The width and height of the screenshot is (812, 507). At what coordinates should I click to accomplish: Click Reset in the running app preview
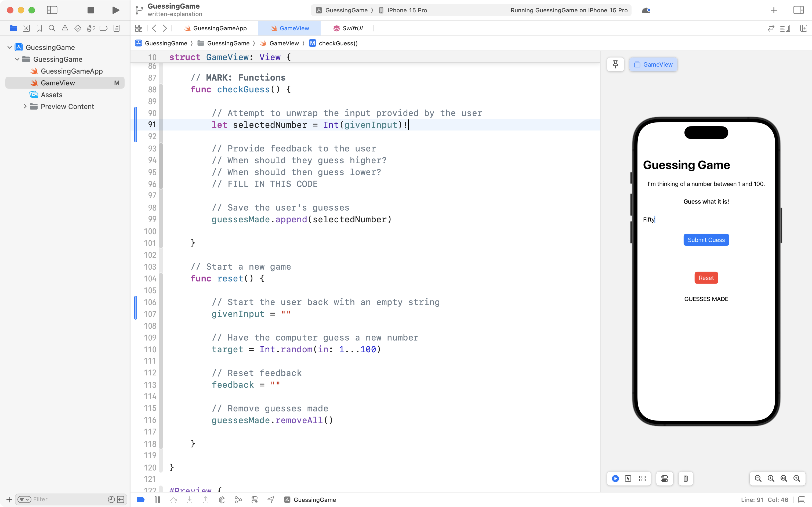click(706, 278)
